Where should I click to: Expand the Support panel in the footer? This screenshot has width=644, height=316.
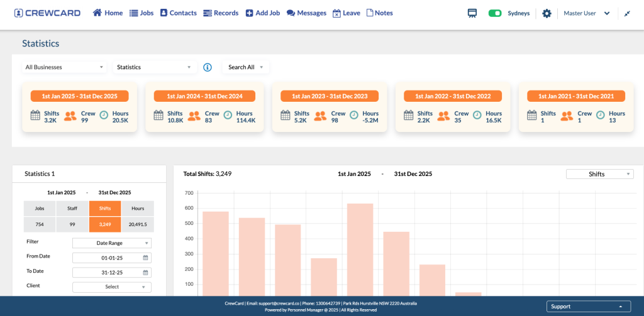[x=589, y=306]
